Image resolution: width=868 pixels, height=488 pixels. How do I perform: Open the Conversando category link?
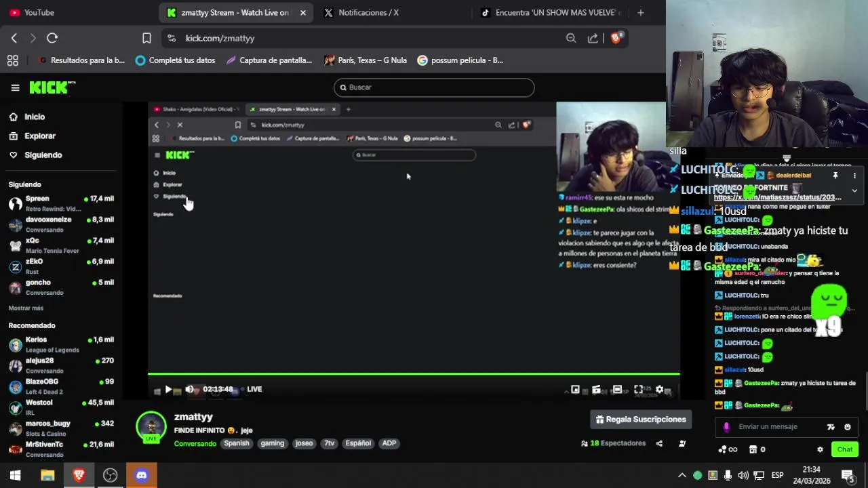pyautogui.click(x=195, y=443)
